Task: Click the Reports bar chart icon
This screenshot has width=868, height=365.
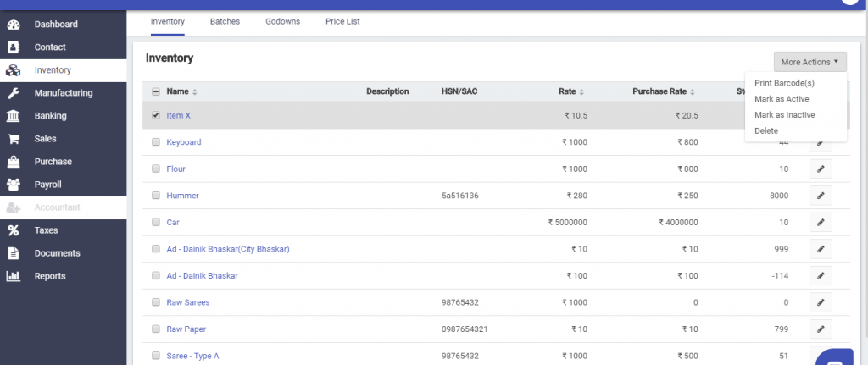Action: click(x=14, y=276)
